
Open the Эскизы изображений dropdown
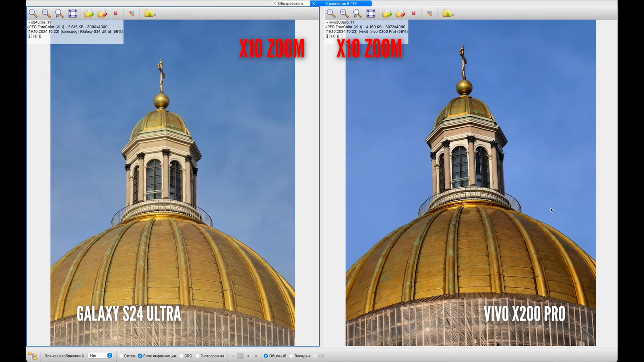(x=100, y=356)
